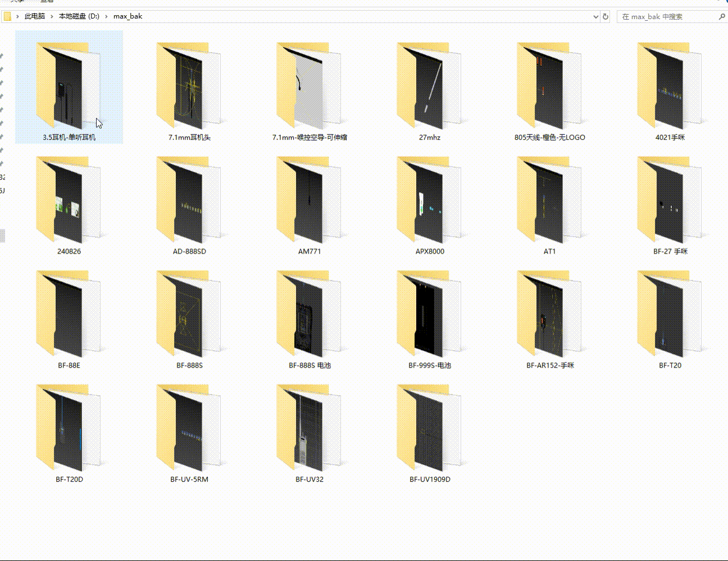Viewport: 728px width, 561px height.
Task: Select the BF-UV32 folder icon
Action: pyautogui.click(x=309, y=428)
